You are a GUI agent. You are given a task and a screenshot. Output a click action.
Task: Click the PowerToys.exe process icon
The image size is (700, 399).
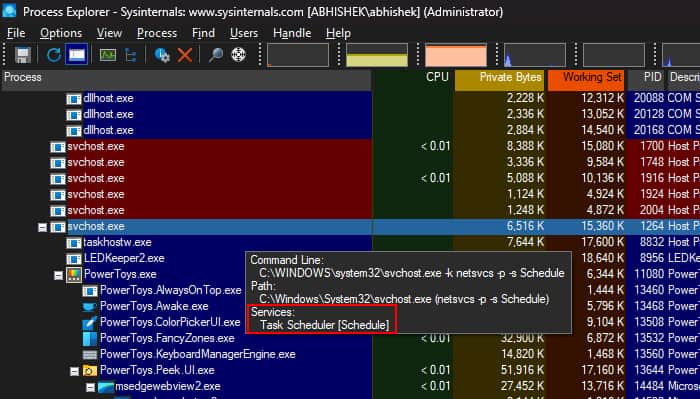(74, 274)
